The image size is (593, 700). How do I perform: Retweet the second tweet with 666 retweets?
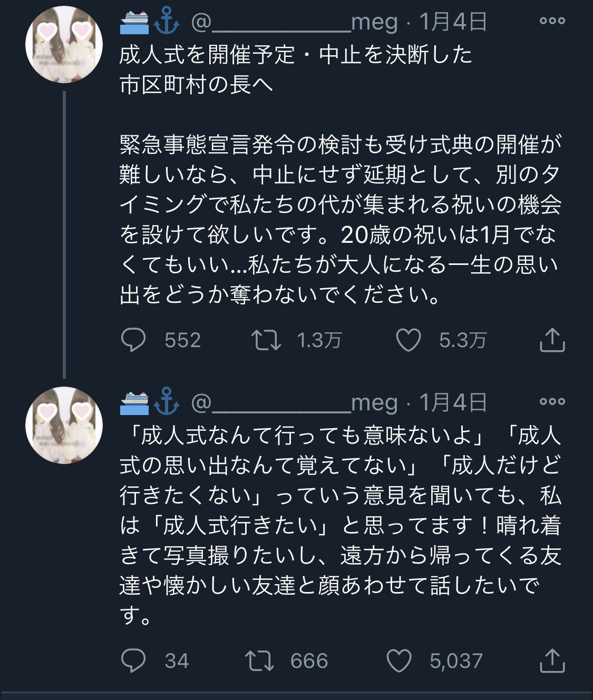(x=259, y=660)
